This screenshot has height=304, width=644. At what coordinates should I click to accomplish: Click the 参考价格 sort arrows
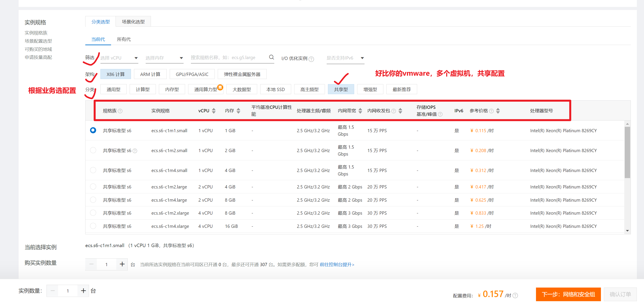pos(498,111)
